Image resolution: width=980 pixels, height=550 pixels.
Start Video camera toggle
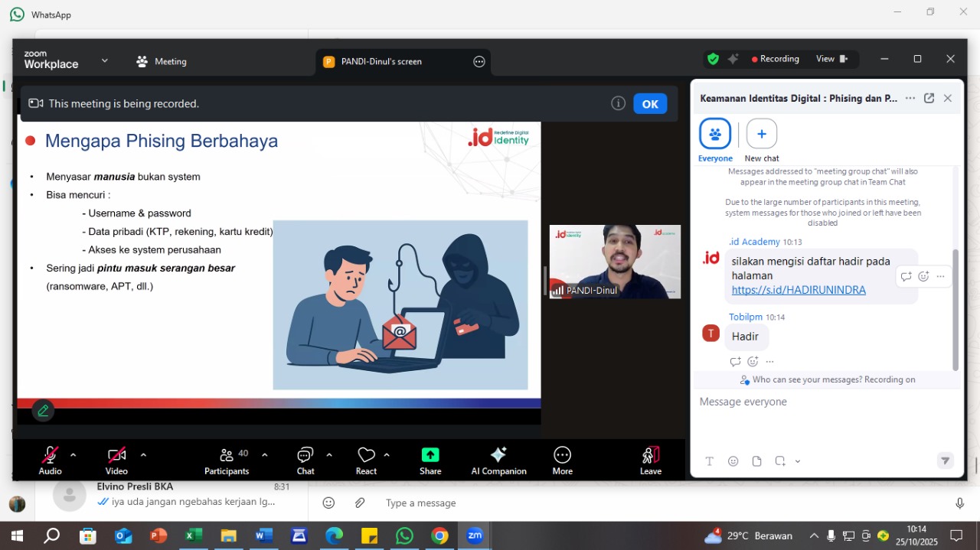coord(116,455)
